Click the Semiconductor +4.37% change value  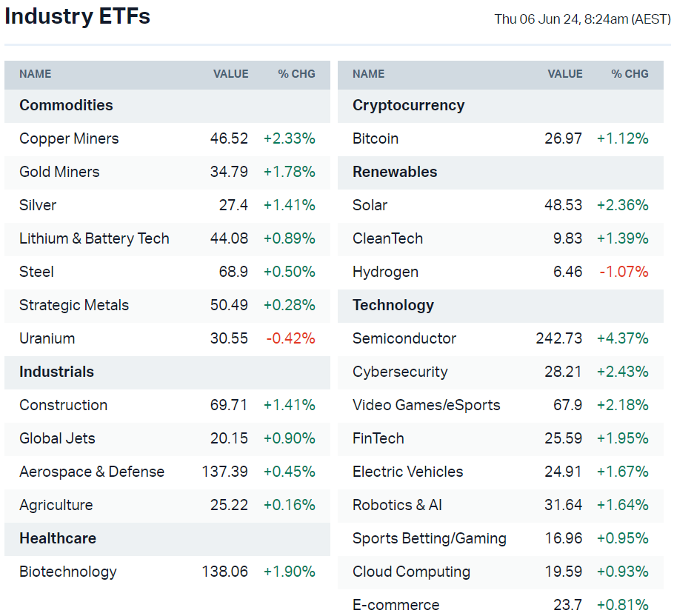622,338
